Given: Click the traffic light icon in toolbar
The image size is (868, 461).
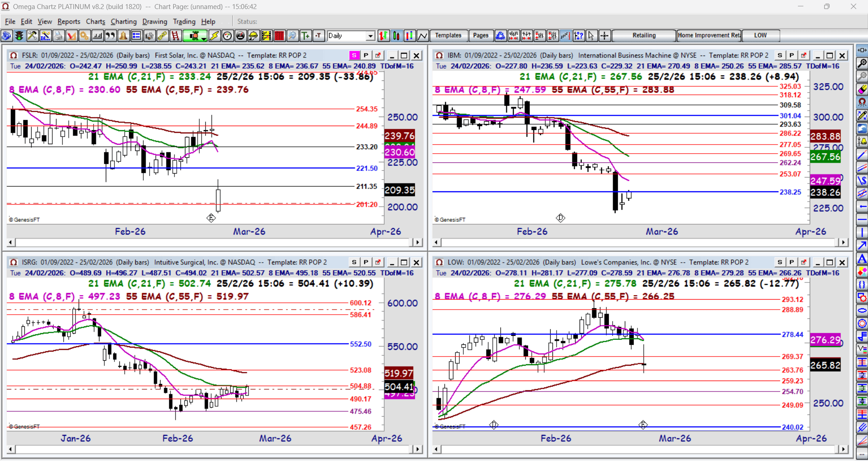Looking at the screenshot, I should point(19,36).
